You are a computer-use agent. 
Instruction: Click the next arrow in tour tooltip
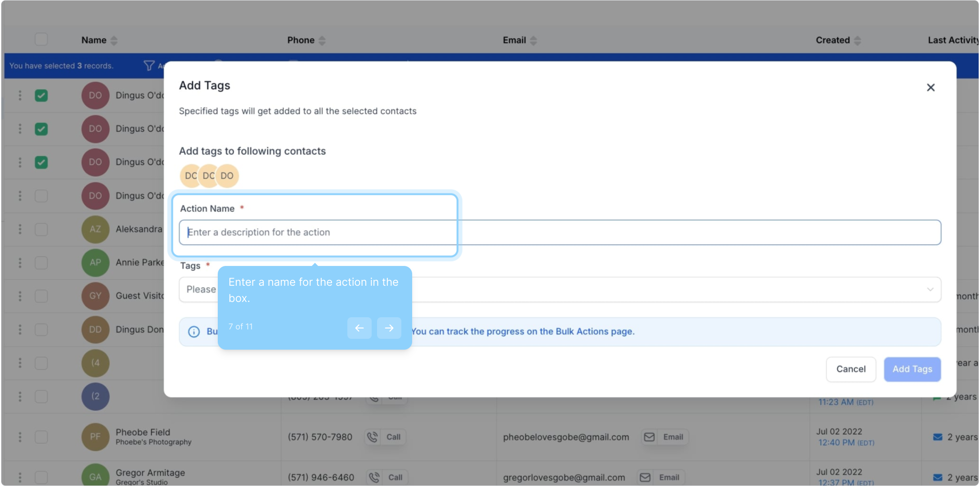coord(389,328)
